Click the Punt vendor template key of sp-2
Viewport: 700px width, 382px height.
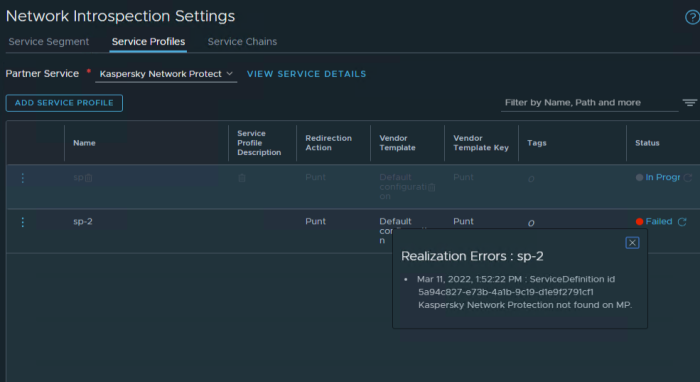point(463,221)
